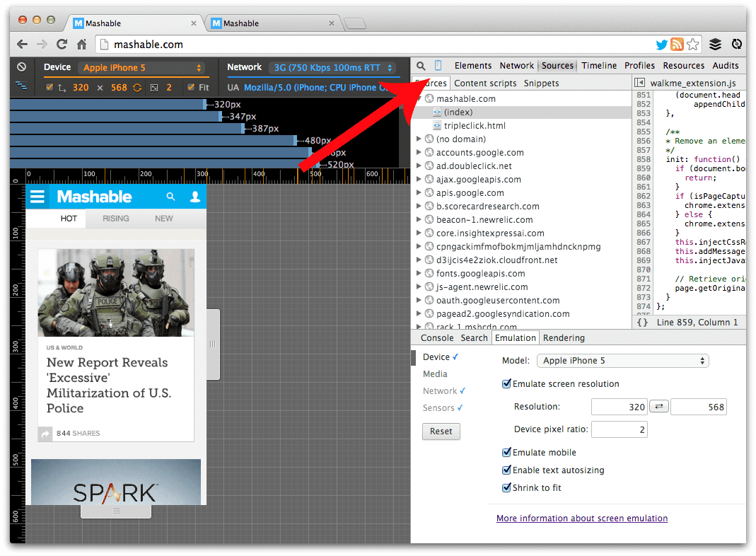The height and width of the screenshot is (556, 756).
Task: Open the police article thumbnail image
Action: click(x=116, y=293)
